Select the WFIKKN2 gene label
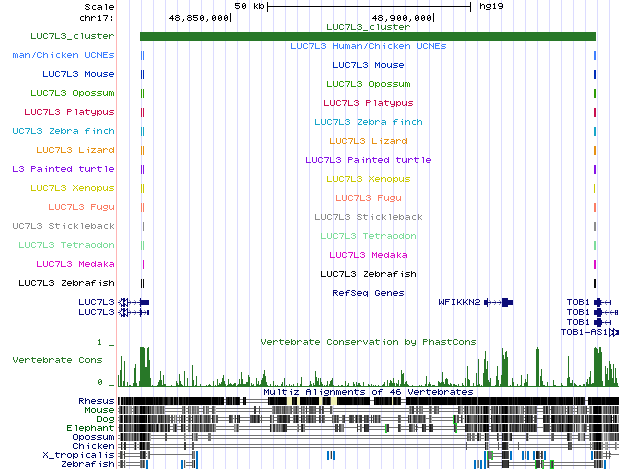Image resolution: width=620 pixels, height=469 pixels. click(x=460, y=301)
